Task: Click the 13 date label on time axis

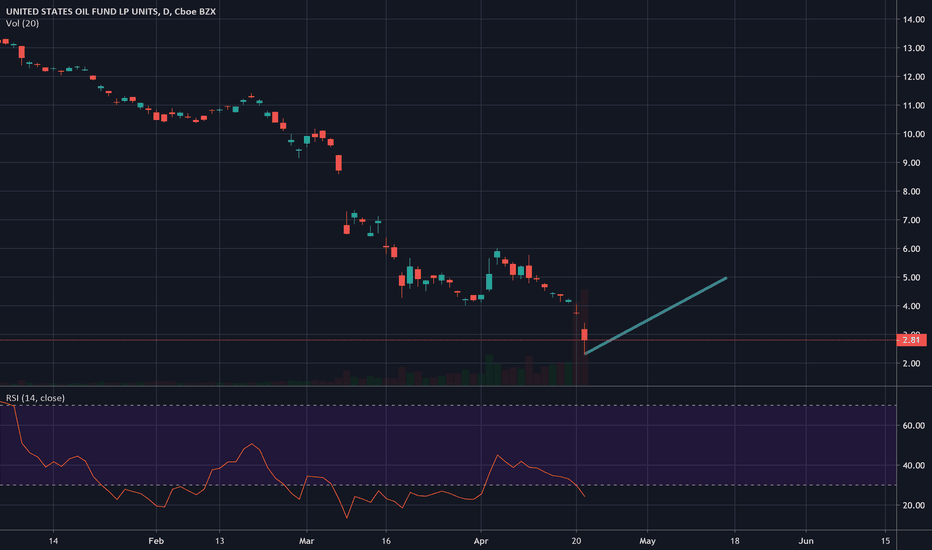Action: tap(219, 541)
